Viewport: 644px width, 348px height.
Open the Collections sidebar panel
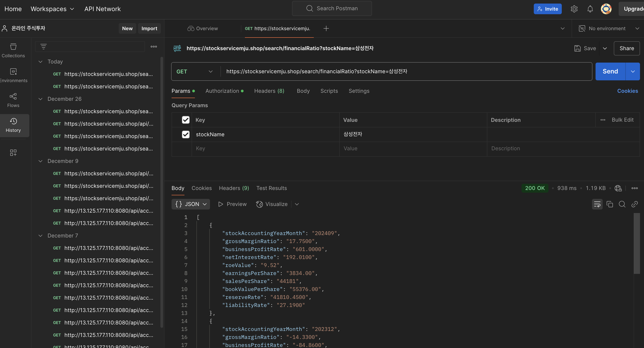point(13,50)
